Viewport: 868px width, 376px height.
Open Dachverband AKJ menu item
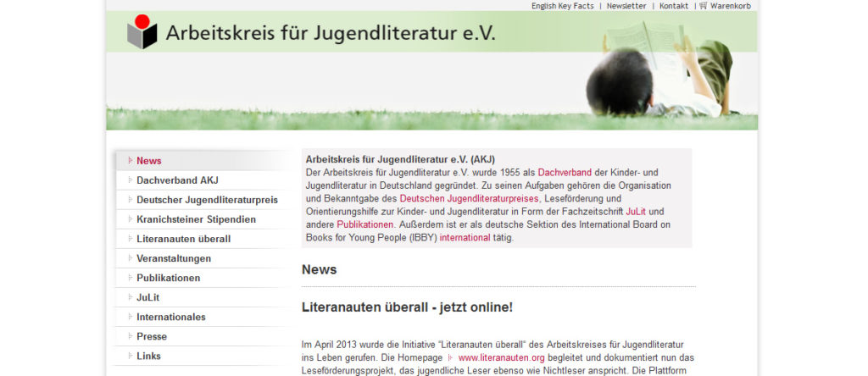point(177,180)
